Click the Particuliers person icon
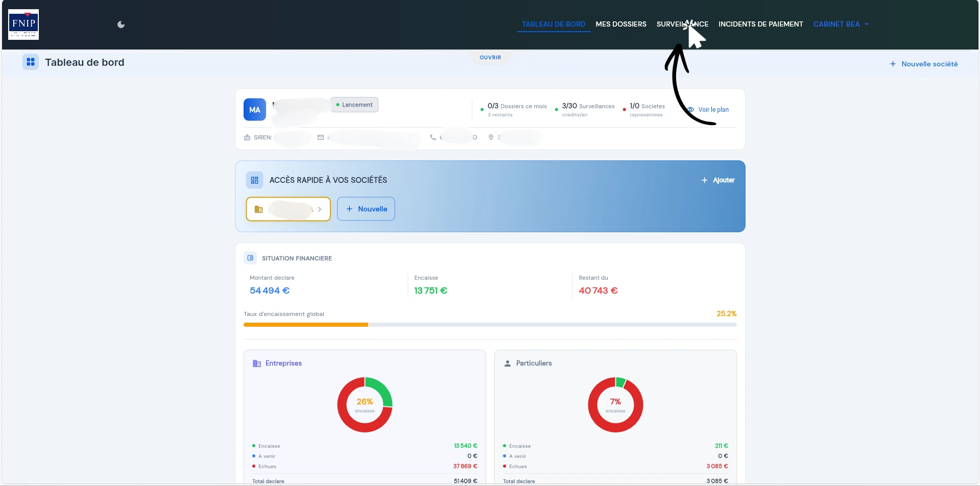Screen dimensions: 980x486 508,363
